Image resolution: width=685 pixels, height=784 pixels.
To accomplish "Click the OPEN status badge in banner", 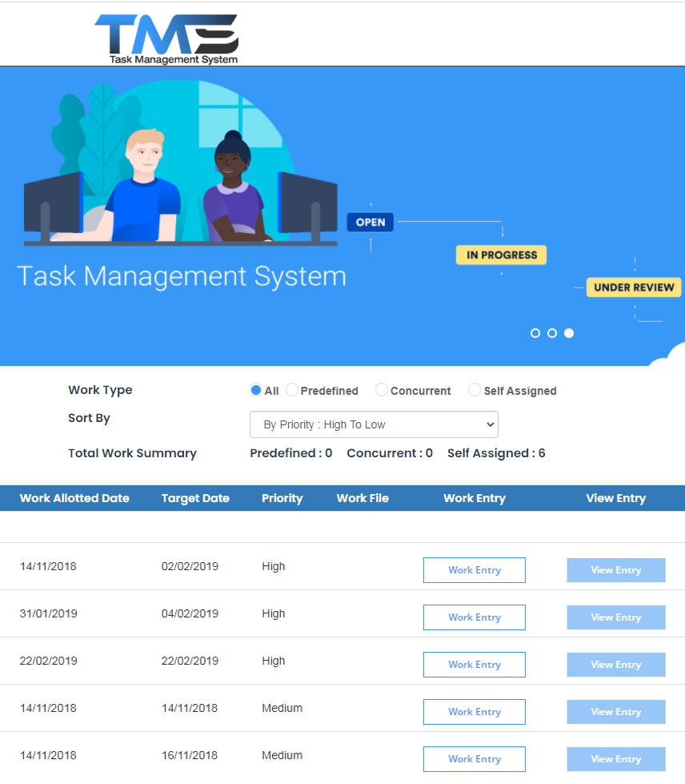I will tap(370, 223).
